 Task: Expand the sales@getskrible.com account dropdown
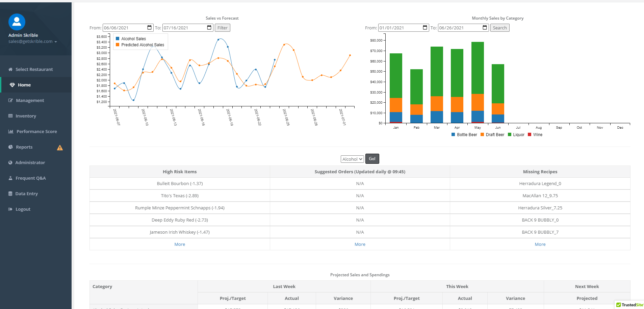click(33, 42)
